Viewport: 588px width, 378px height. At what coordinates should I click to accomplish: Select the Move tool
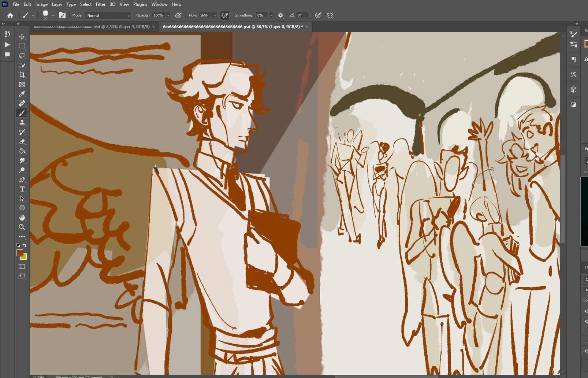[x=22, y=37]
